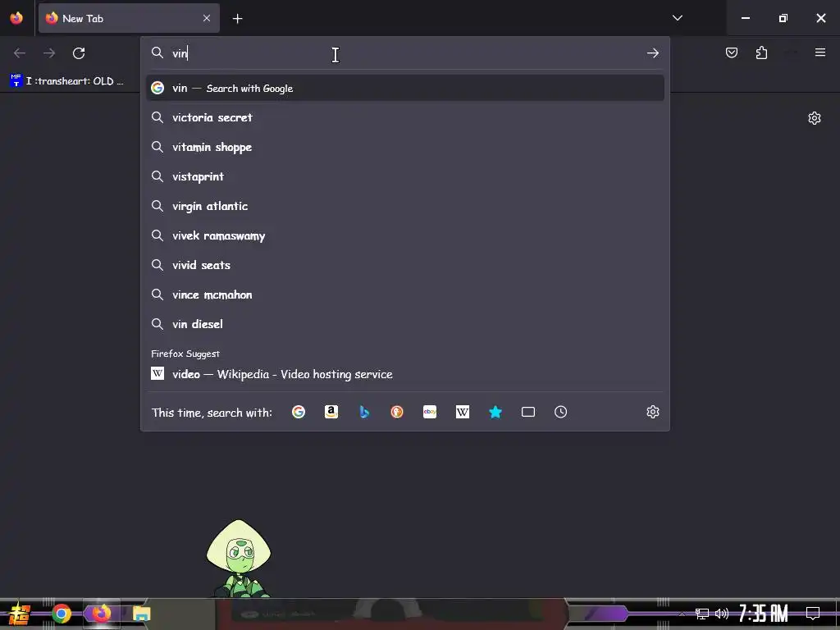
Task: Choose the victoria secret suggestion
Action: tap(405, 117)
